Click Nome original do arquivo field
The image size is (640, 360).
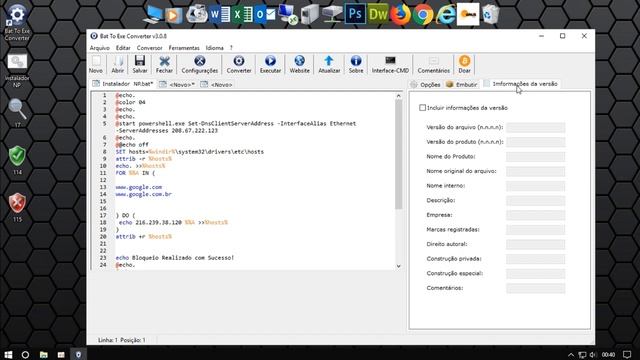(536, 171)
